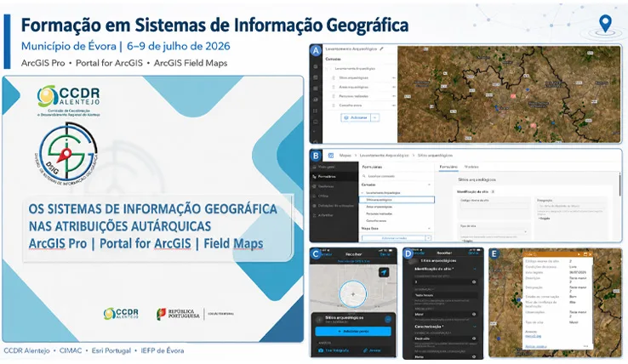Tap the crosshair target on the Field Maps map
The height and width of the screenshot is (364, 628).
coord(353,294)
